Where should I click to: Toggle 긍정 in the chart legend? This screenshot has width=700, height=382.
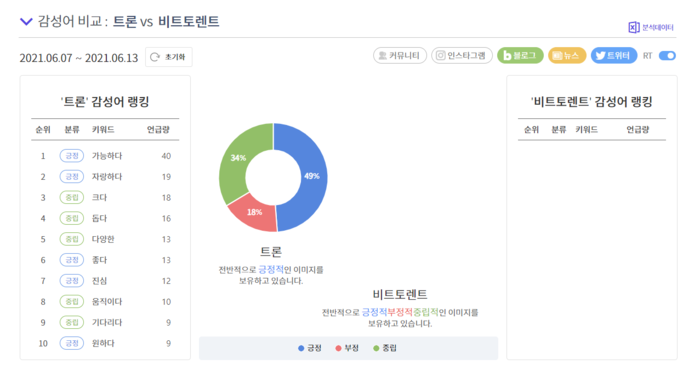[310, 348]
